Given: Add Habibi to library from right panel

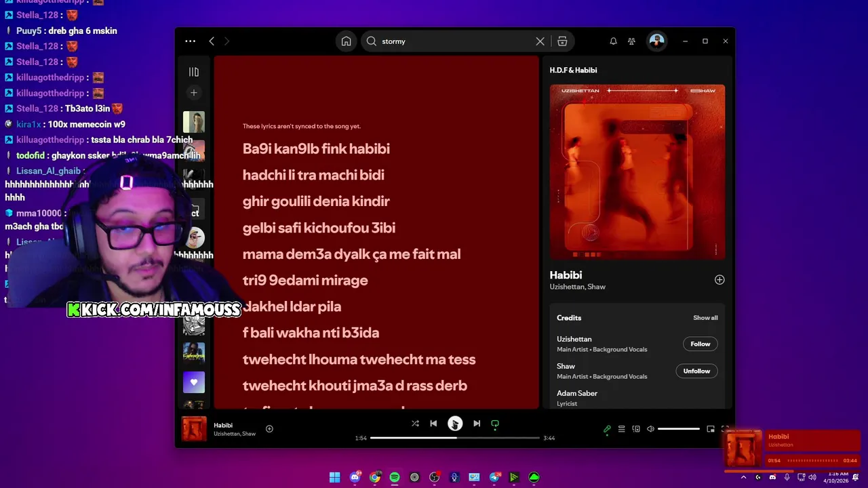Looking at the screenshot, I should coord(719,280).
